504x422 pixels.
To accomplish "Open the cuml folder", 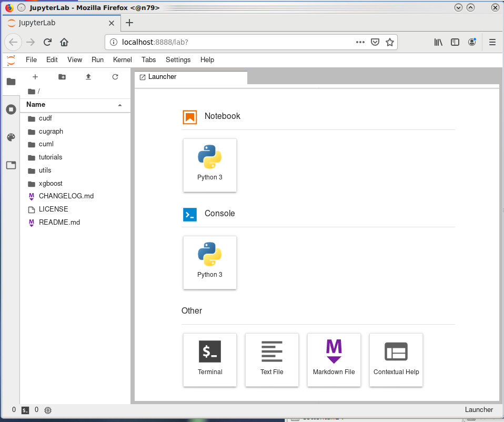I will (x=75, y=144).
